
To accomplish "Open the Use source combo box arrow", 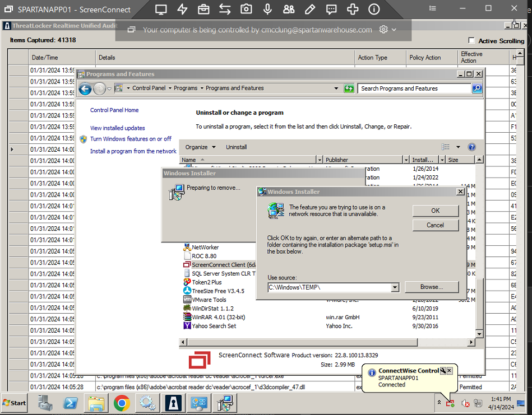I will (x=395, y=287).
